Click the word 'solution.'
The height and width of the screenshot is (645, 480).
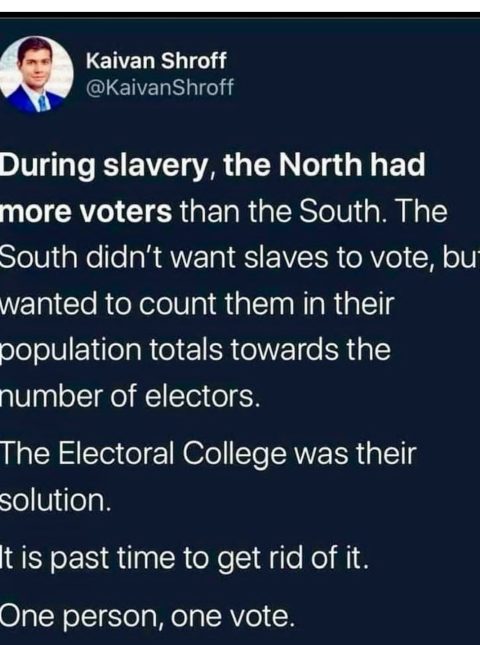[x=56, y=501]
